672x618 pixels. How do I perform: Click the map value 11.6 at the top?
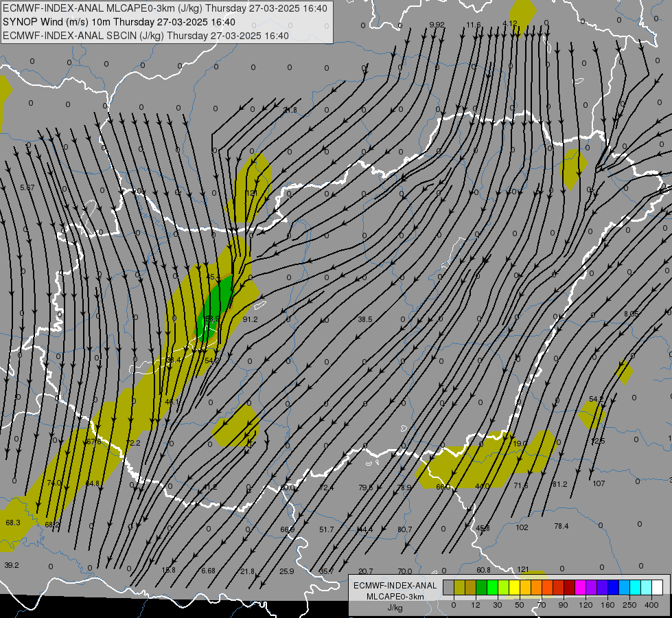(474, 25)
